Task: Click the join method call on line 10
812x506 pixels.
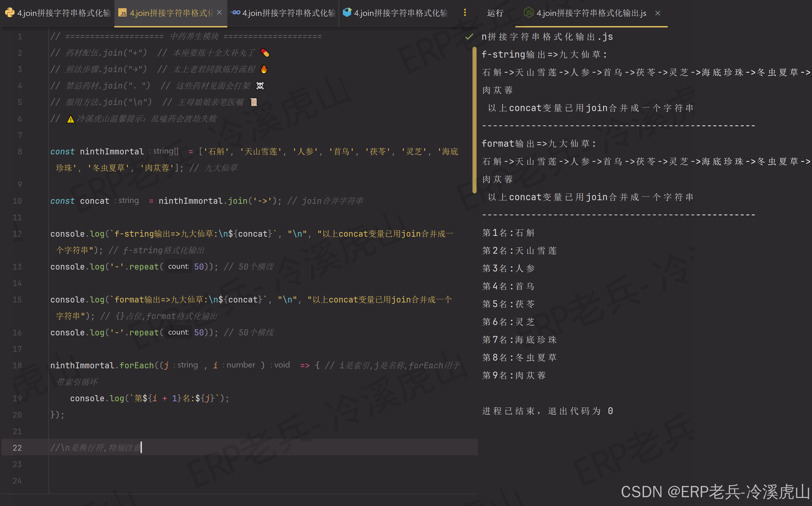Action: click(x=237, y=201)
